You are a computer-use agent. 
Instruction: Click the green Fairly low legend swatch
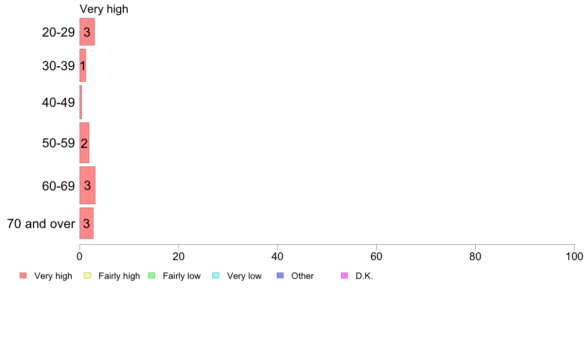[x=151, y=275]
